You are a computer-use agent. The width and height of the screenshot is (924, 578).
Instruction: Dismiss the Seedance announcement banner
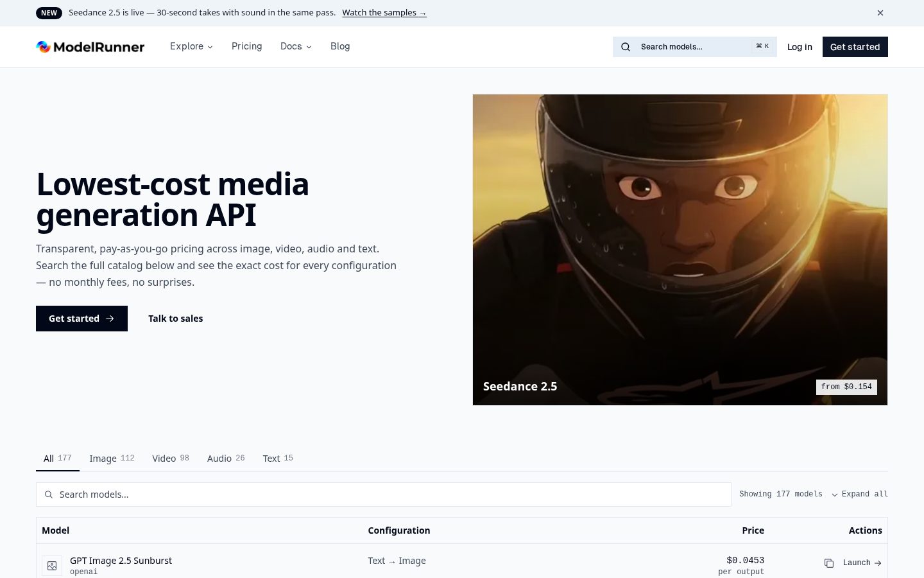880,13
